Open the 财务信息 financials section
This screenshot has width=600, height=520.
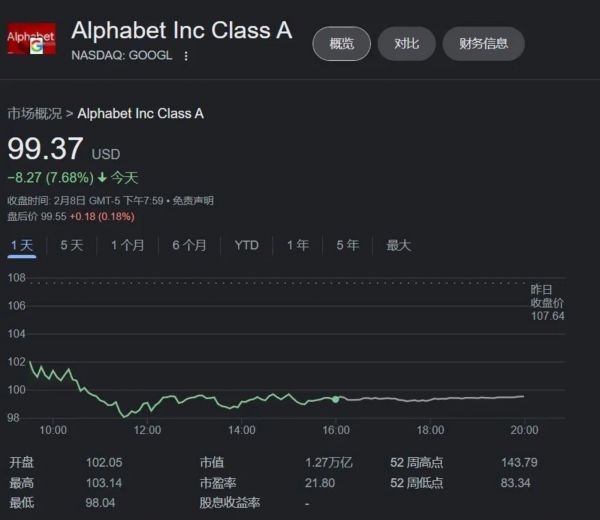pyautogui.click(x=483, y=43)
